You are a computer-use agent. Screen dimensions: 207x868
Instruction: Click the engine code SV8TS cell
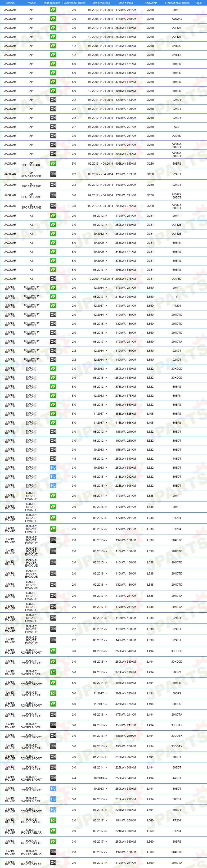pos(177,55)
